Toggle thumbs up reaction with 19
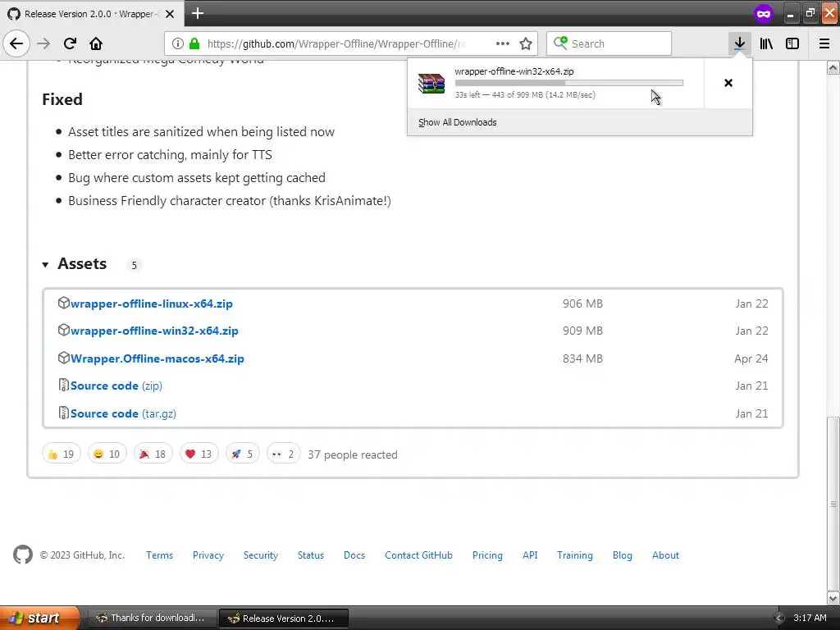The width and height of the screenshot is (840, 630). (61, 454)
